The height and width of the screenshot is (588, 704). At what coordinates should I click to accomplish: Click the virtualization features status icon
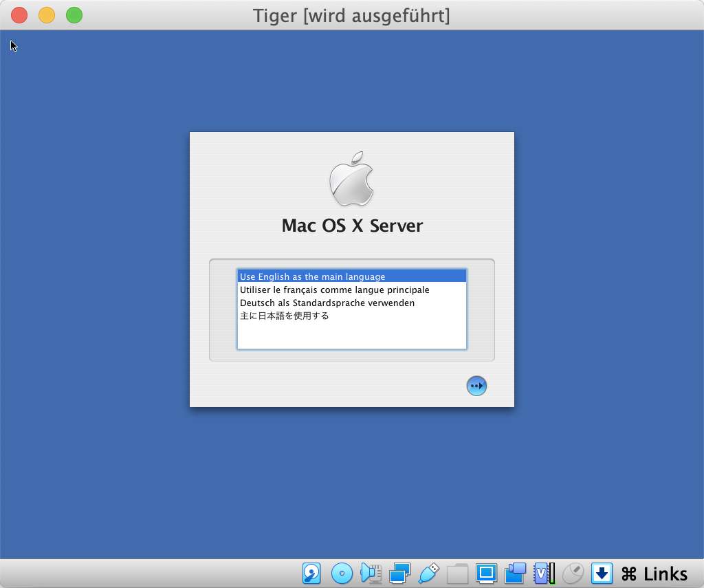coord(544,574)
